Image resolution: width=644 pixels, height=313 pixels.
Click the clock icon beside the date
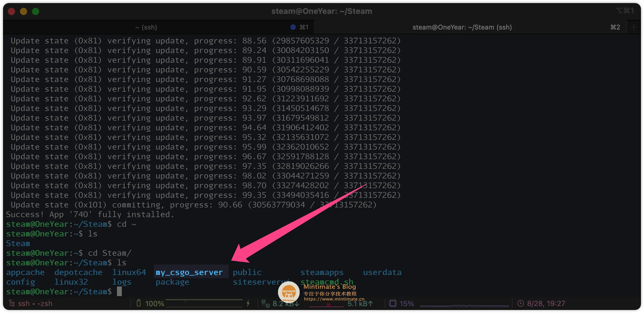pos(520,303)
